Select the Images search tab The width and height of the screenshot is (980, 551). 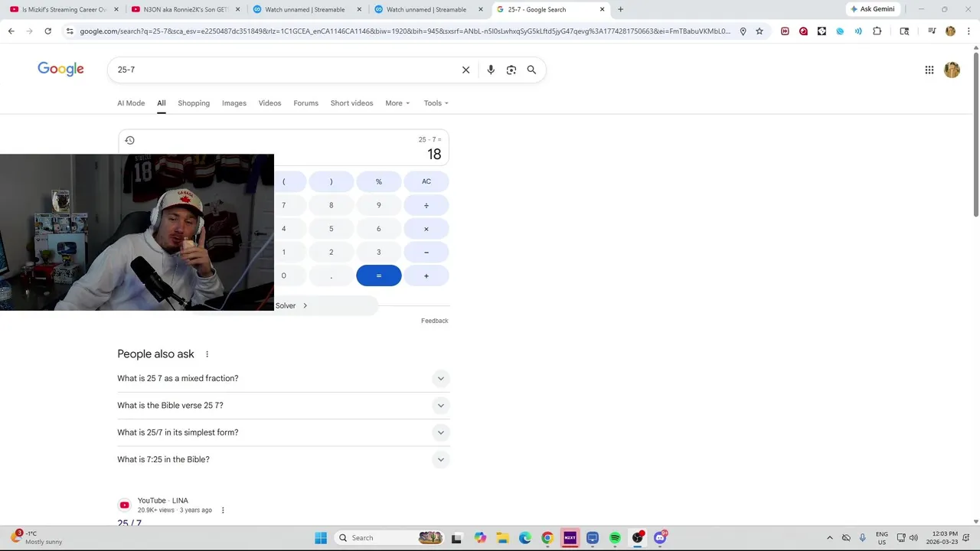point(234,103)
